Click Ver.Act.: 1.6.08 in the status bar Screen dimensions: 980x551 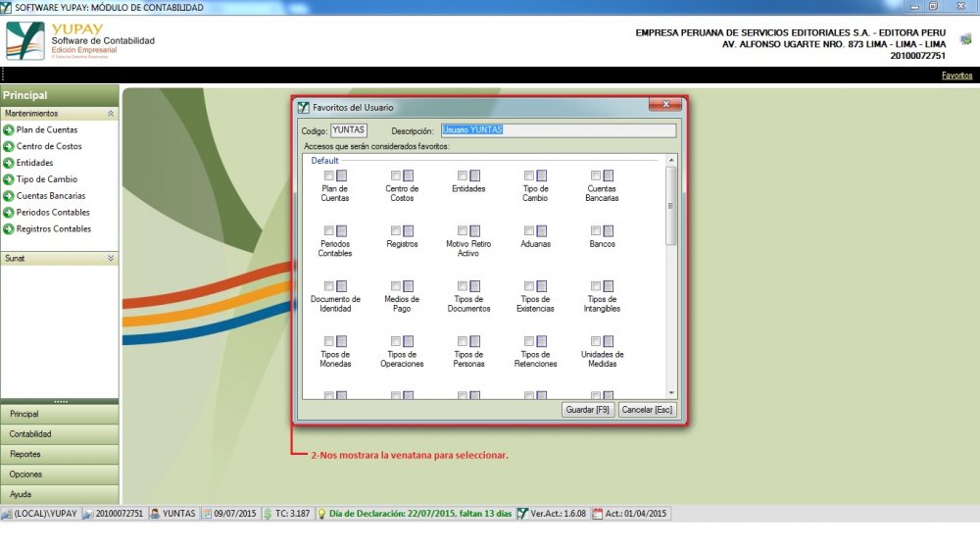(559, 514)
